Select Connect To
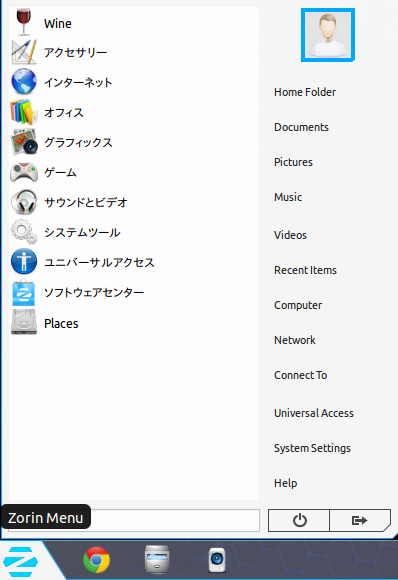Image resolution: width=398 pixels, height=580 pixels. [300, 375]
